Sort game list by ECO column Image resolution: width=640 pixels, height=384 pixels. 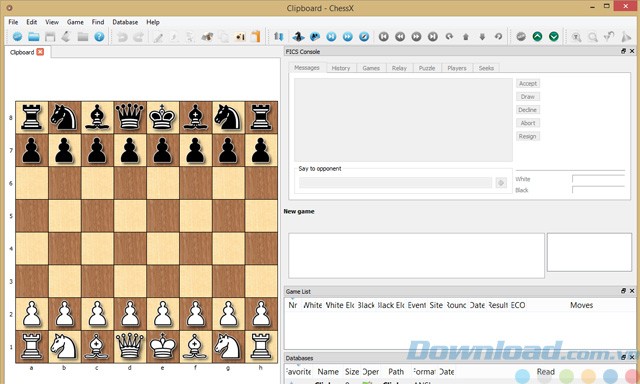[518, 305]
